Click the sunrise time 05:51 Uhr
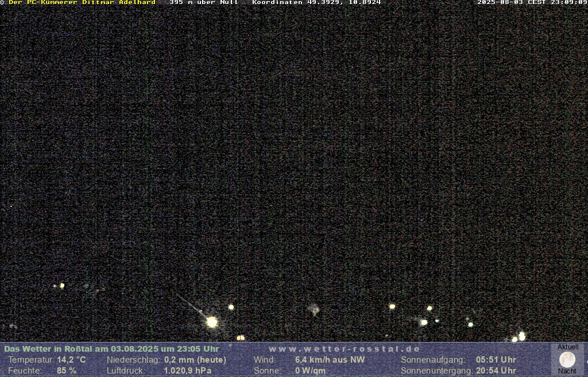The width and height of the screenshot is (588, 377). tap(496, 360)
